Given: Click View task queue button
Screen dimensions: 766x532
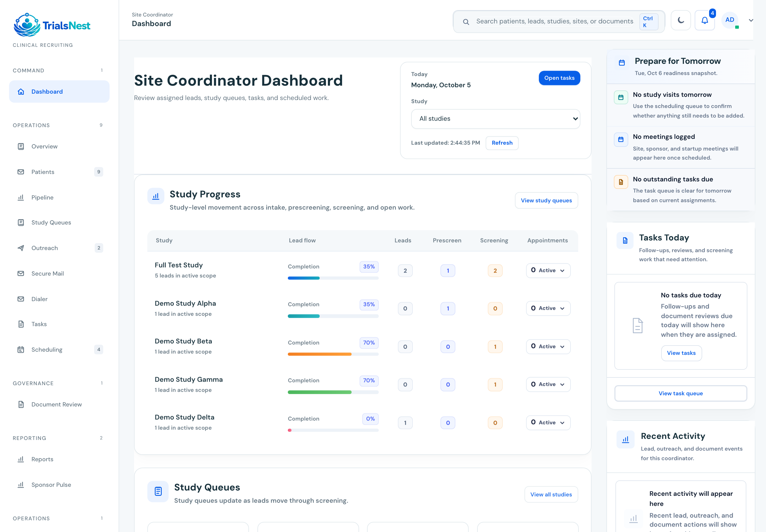Looking at the screenshot, I should [680, 393].
